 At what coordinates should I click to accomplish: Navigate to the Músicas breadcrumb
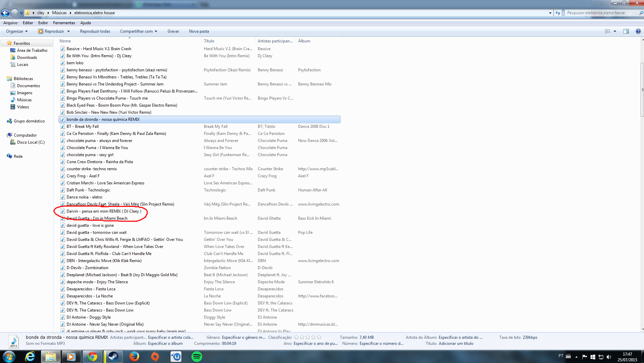tap(59, 13)
